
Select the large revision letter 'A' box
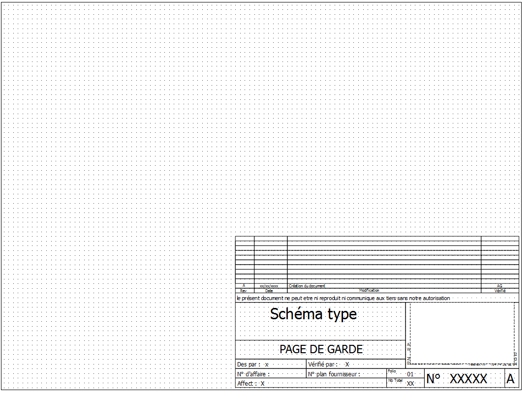(x=510, y=379)
